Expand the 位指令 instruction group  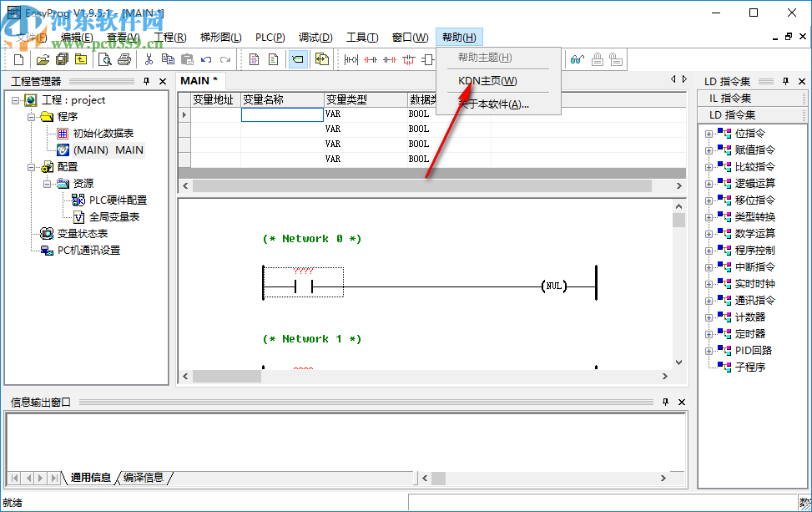coord(709,134)
